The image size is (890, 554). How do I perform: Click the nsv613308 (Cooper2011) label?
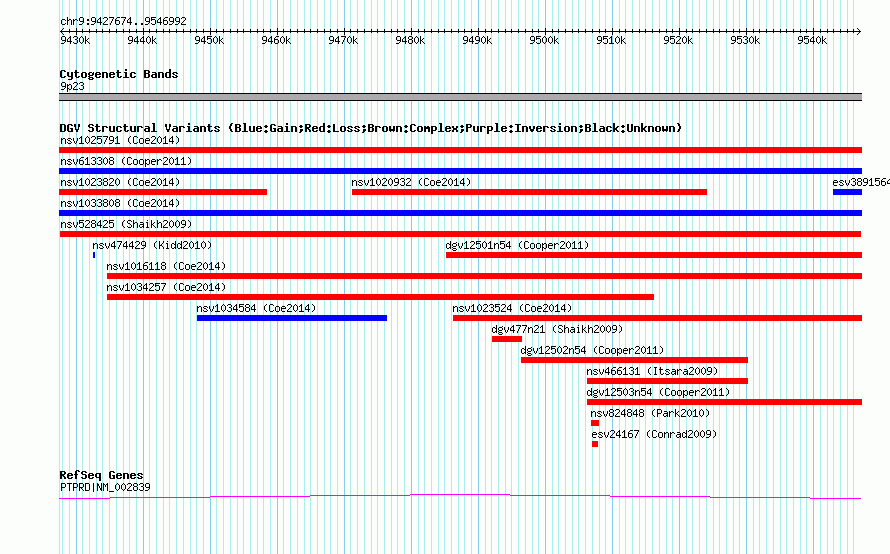(126, 161)
